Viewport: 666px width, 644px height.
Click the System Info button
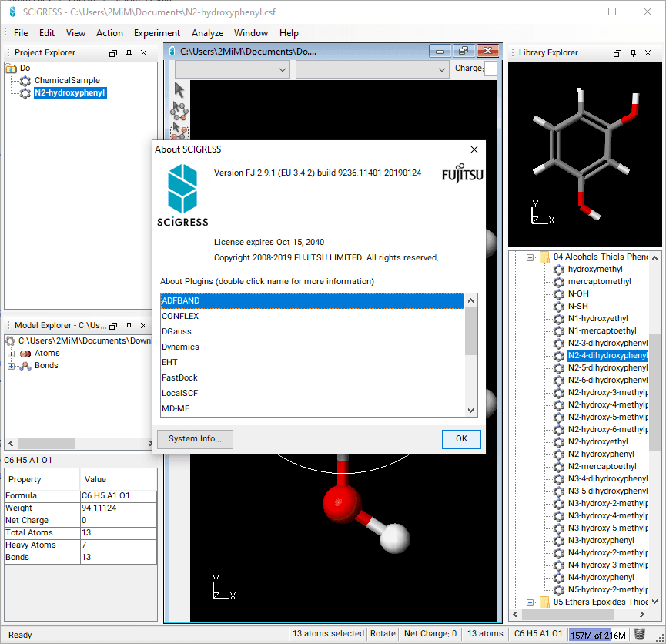point(195,439)
